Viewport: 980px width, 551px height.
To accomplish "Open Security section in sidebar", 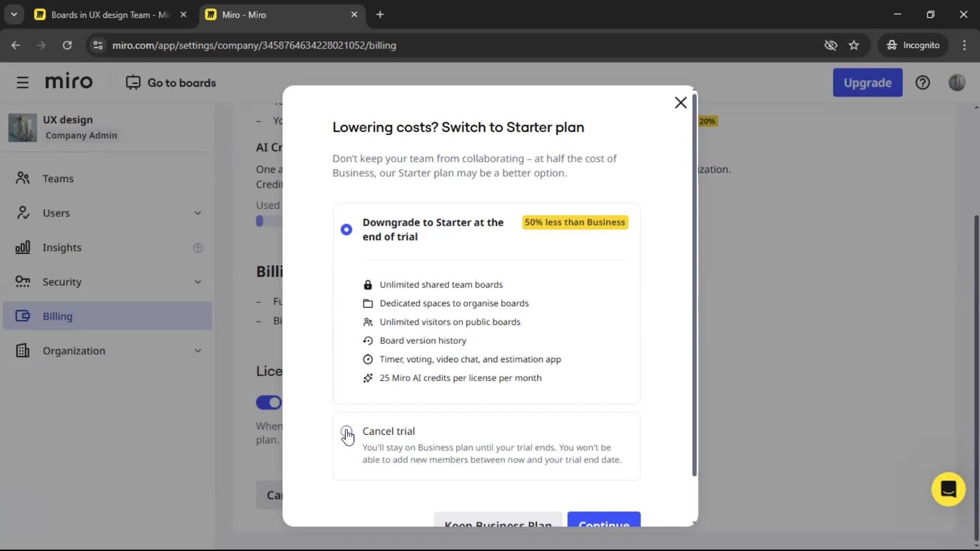I will (x=107, y=282).
